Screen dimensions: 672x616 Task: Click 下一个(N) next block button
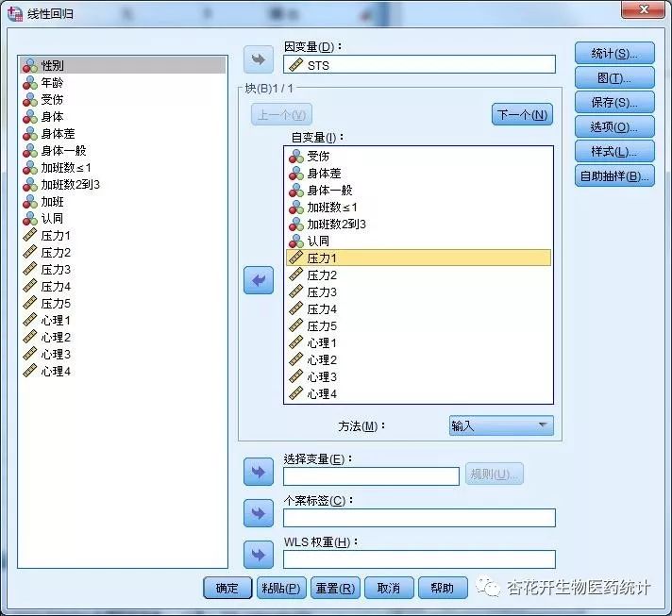[x=522, y=114]
